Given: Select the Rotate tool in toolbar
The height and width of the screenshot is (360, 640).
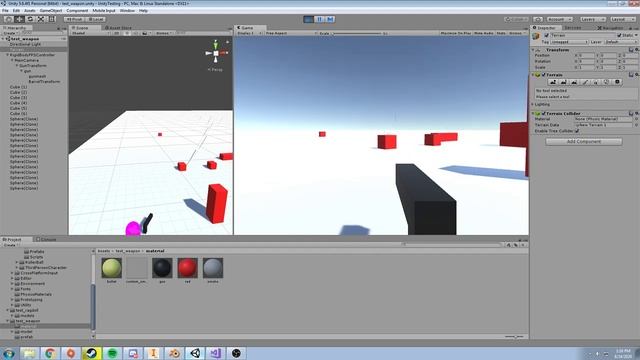Looking at the screenshot, I should [30, 19].
